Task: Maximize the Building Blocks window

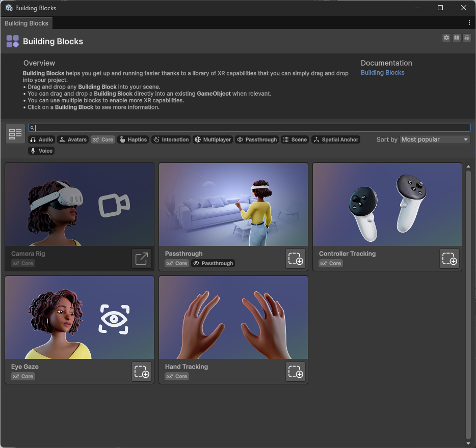Action: (x=440, y=8)
